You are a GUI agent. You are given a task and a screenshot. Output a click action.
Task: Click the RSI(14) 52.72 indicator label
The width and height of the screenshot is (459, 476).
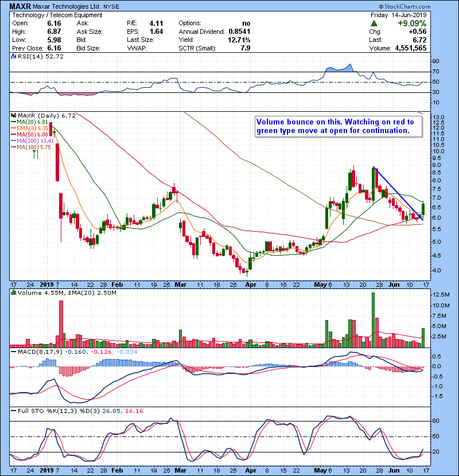coord(41,56)
